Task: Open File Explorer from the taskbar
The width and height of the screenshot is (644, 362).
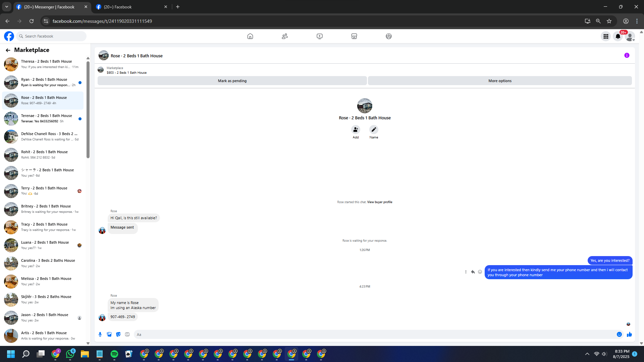Action: coord(85,354)
